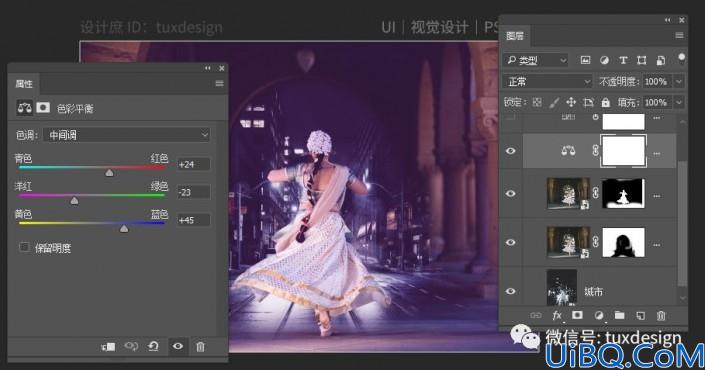This screenshot has height=370, width=705.
Task: Lock transparent pixels
Action: point(537,103)
